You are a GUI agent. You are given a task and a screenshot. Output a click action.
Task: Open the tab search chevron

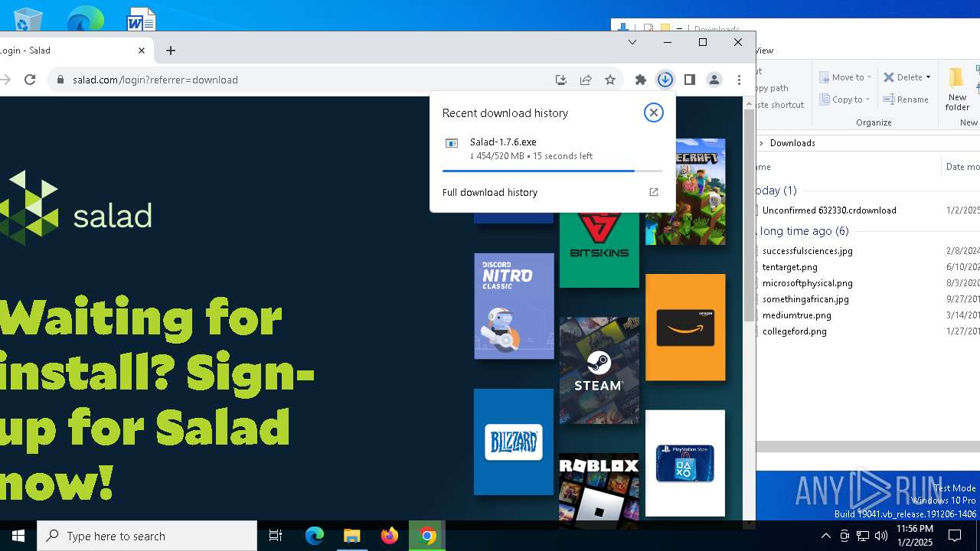click(632, 42)
